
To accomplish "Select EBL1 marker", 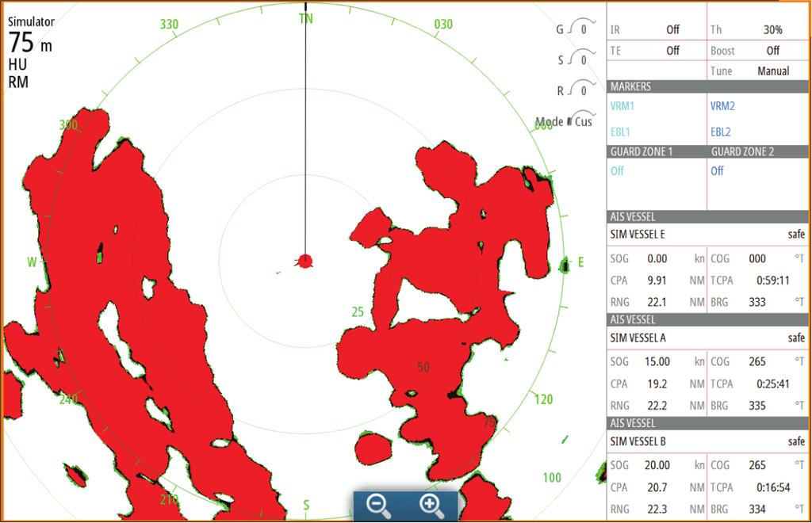I will (x=620, y=132).
